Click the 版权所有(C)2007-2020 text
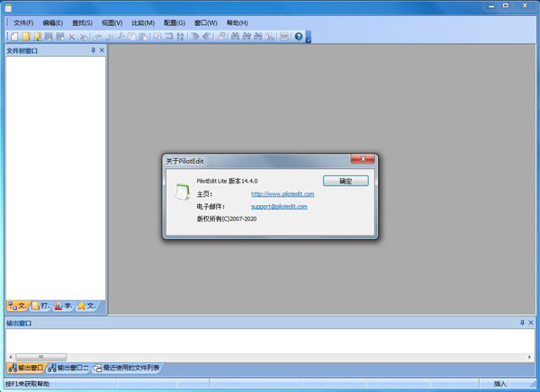The height and width of the screenshot is (392, 540). click(x=227, y=218)
